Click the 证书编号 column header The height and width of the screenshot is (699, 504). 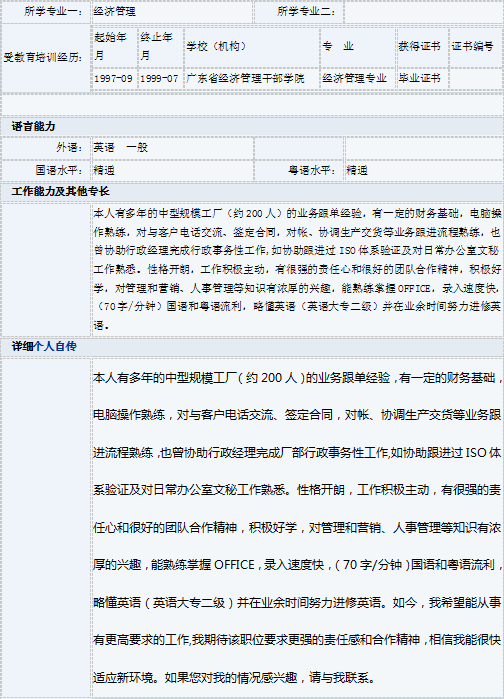472,46
